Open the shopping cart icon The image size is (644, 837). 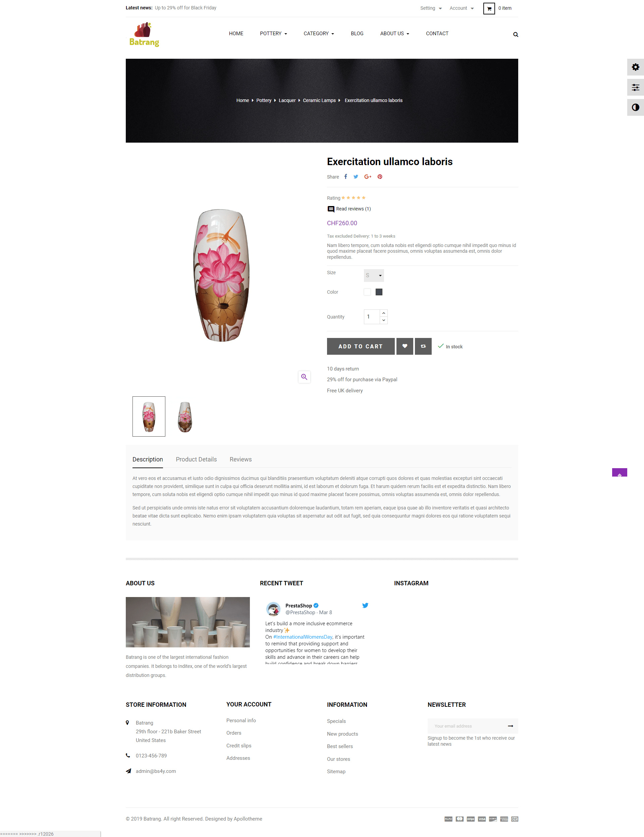point(489,8)
